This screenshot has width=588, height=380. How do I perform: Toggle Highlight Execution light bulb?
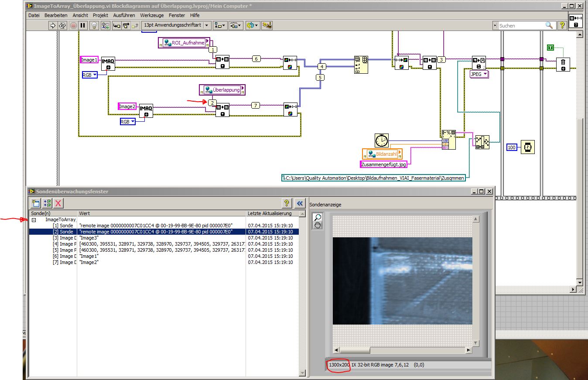(x=94, y=25)
